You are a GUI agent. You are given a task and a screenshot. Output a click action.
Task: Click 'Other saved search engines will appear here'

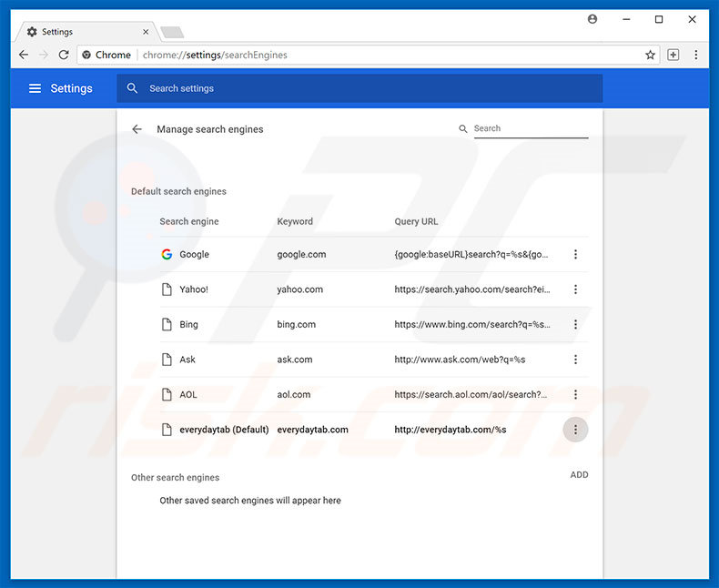(x=250, y=501)
